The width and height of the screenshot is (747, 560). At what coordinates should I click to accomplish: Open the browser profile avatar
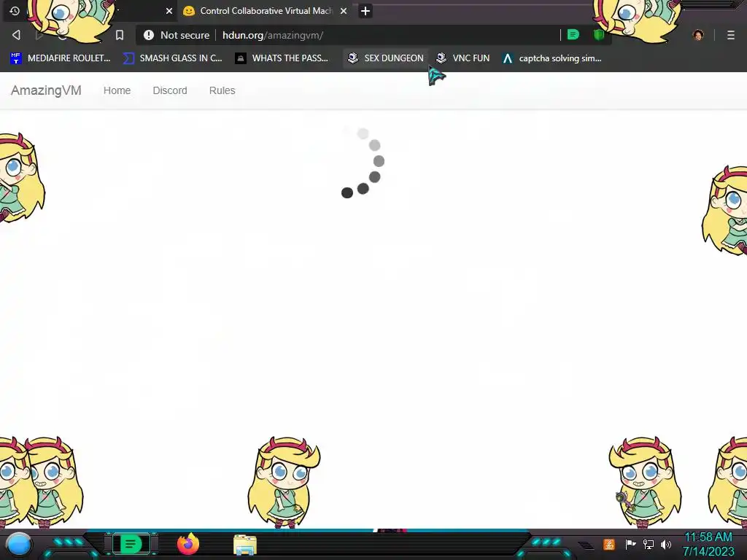(698, 35)
